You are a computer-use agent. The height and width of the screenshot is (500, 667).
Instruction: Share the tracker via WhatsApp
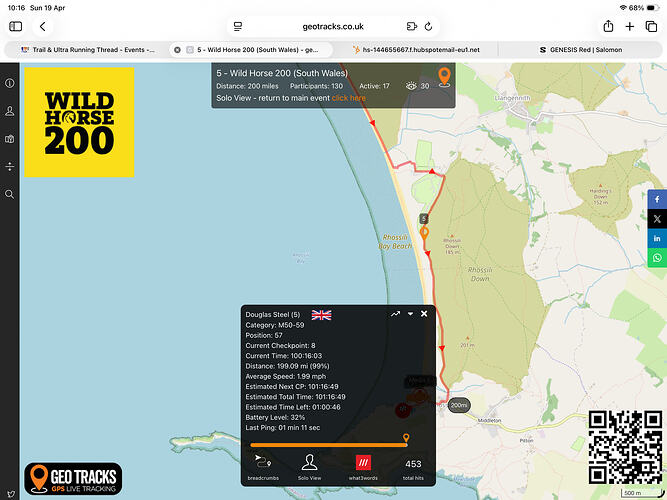click(x=657, y=258)
